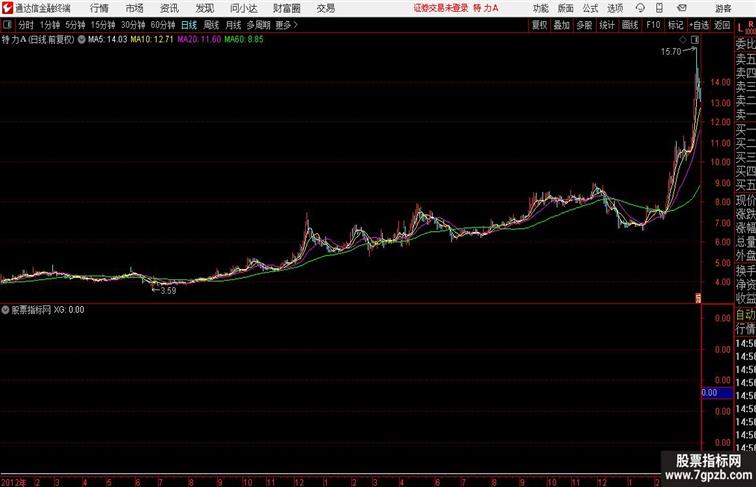This screenshot has height=487, width=756.
Task: Open the mail envelope icon
Action: pyautogui.click(x=682, y=8)
